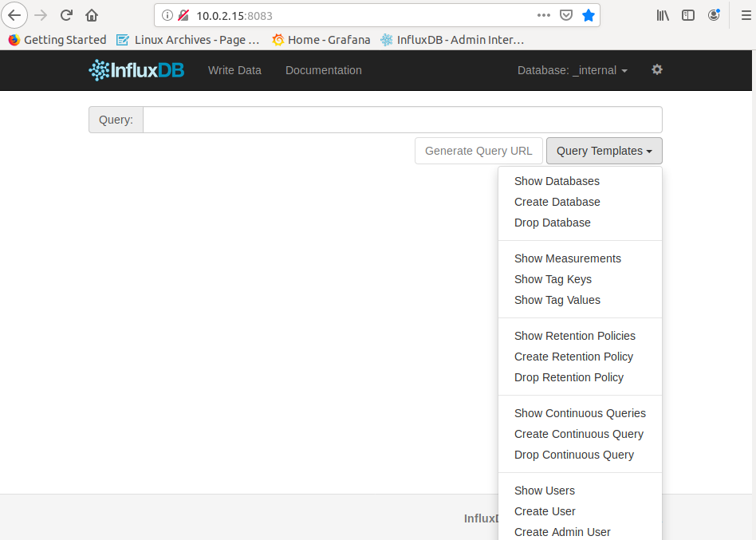756x540 pixels.
Task: Open Write Data in navbar
Action: pyautogui.click(x=234, y=70)
